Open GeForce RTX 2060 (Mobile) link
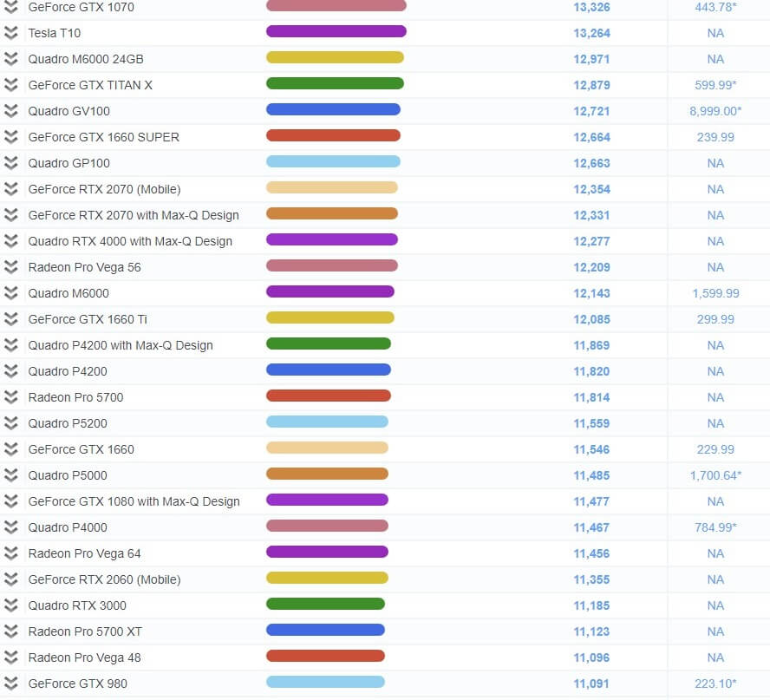The width and height of the screenshot is (770, 700). (105, 579)
